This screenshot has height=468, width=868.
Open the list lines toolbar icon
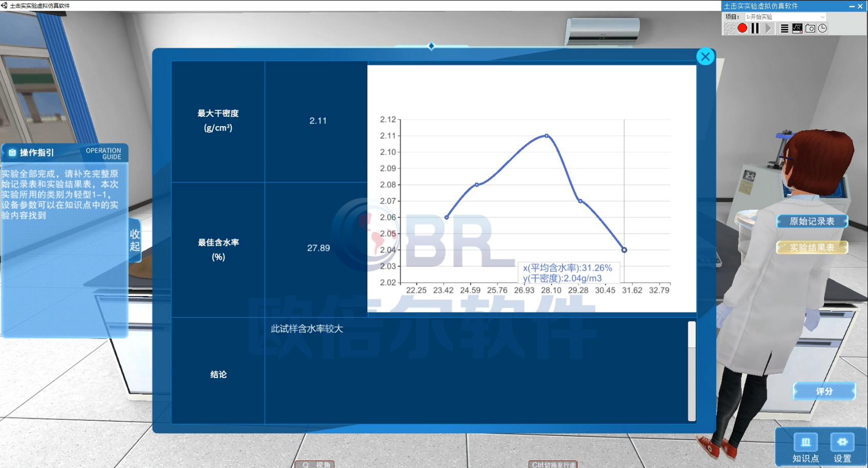point(784,29)
